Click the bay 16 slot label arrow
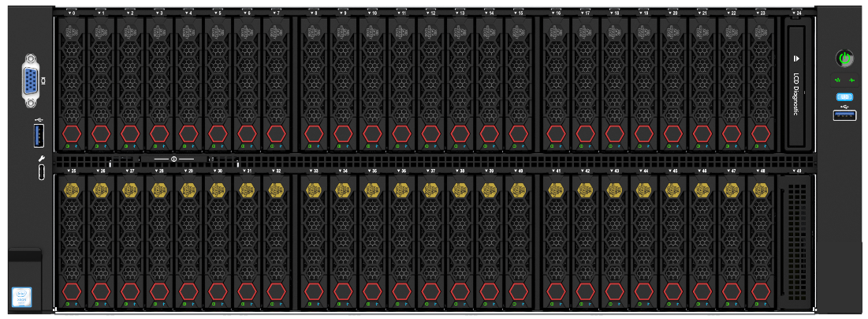This screenshot has width=868, height=319. 556,13
